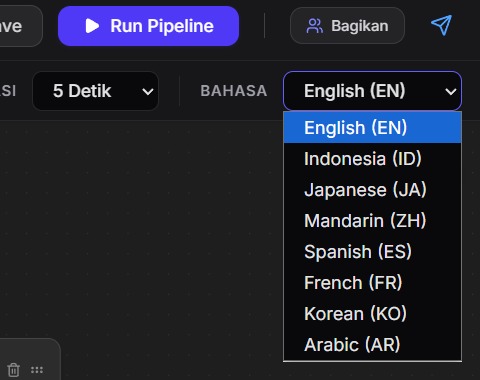Choose Arabic (AR) language option

point(372,345)
